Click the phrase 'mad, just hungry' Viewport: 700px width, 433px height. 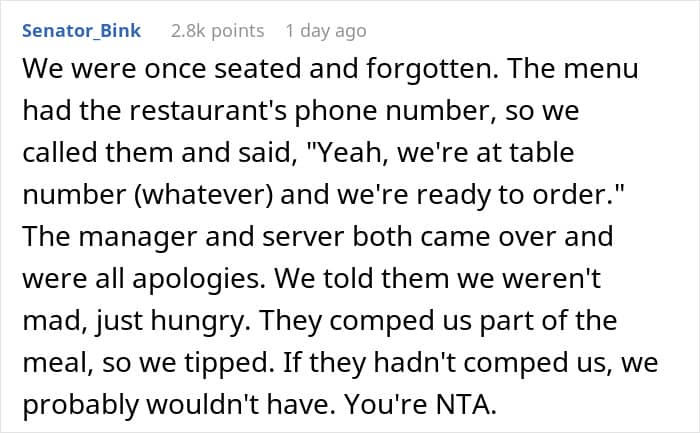[x=136, y=321]
